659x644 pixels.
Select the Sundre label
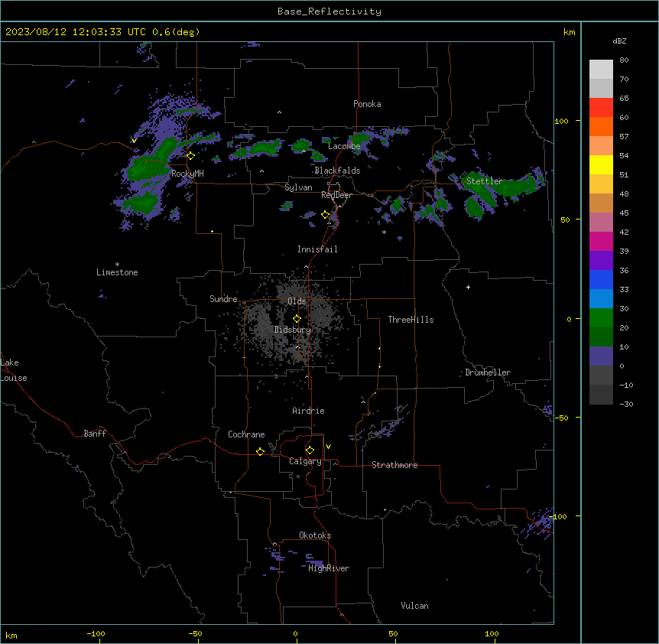tap(223, 299)
